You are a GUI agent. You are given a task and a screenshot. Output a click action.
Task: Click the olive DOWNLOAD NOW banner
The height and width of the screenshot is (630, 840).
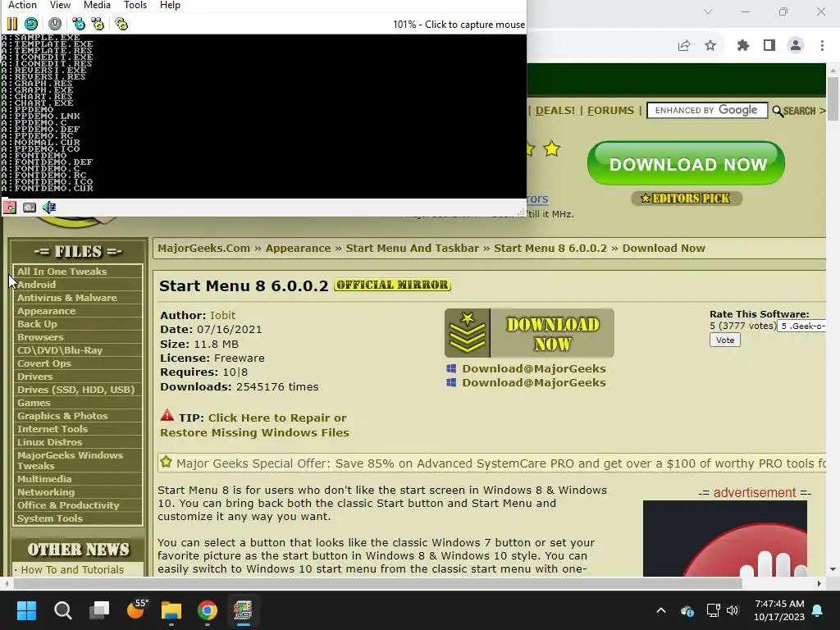(x=529, y=333)
